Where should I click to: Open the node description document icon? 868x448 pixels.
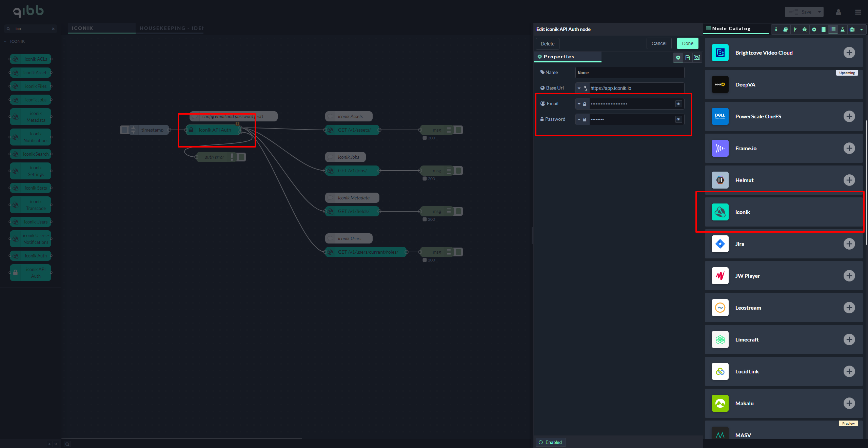[x=687, y=58]
